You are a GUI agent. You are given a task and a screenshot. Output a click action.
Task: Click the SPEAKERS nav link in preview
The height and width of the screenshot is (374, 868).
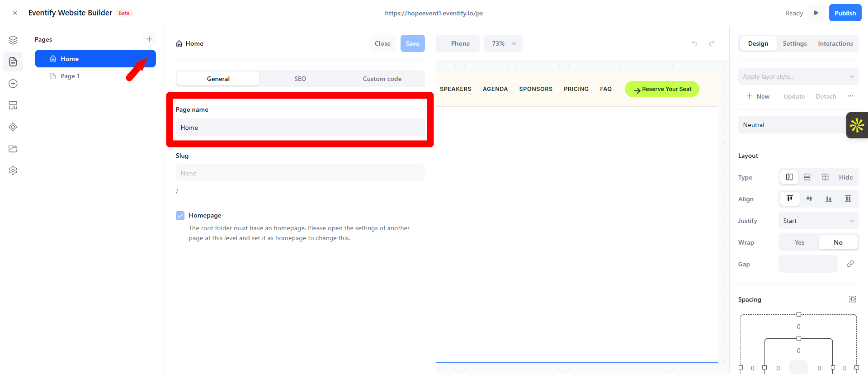coord(456,89)
